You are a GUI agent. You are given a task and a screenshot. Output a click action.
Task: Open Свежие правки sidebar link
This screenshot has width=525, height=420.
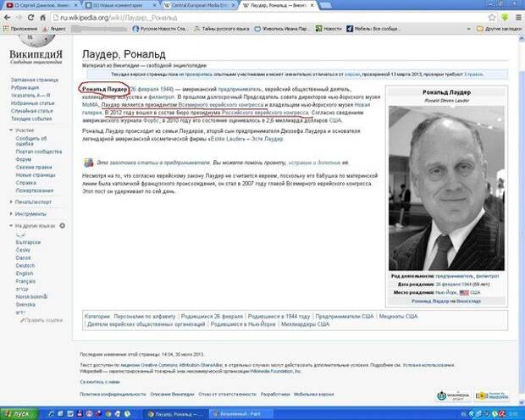pos(34,167)
